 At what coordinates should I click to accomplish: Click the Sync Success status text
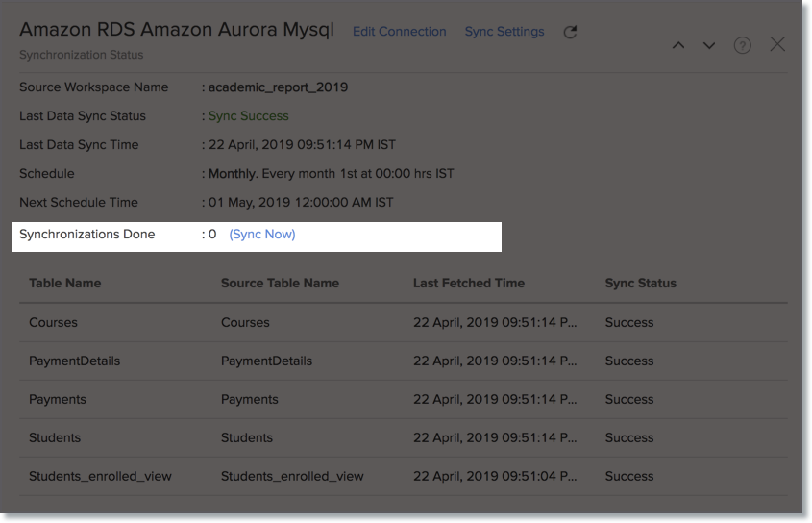249,116
